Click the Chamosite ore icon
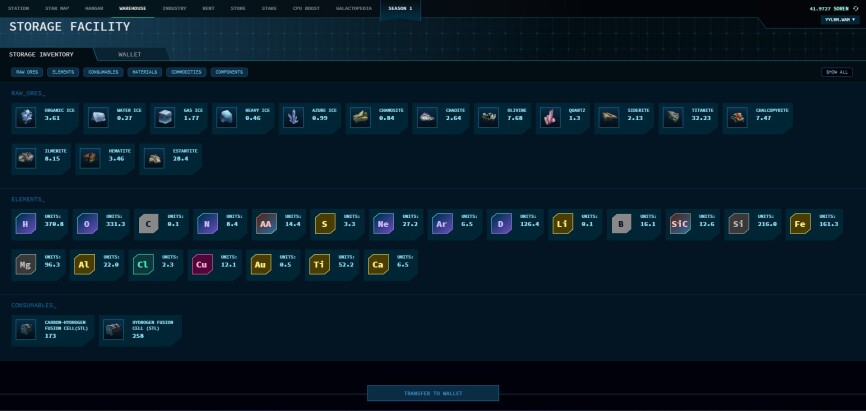Image resolution: width=866 pixels, height=411 pixels. pos(361,118)
